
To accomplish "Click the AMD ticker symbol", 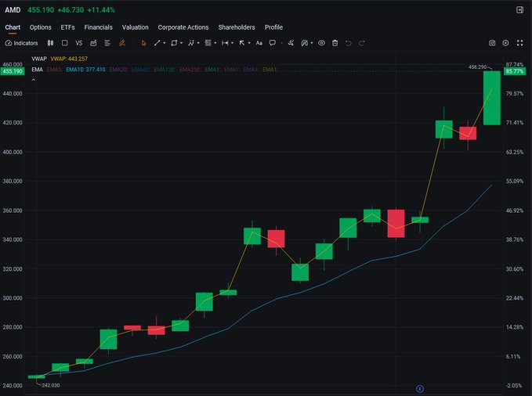I will pos(13,10).
